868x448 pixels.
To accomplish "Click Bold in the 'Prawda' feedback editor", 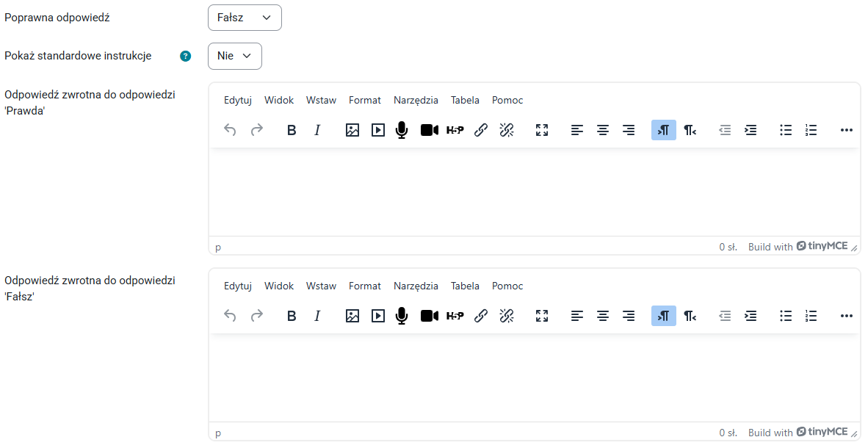I will coord(292,130).
